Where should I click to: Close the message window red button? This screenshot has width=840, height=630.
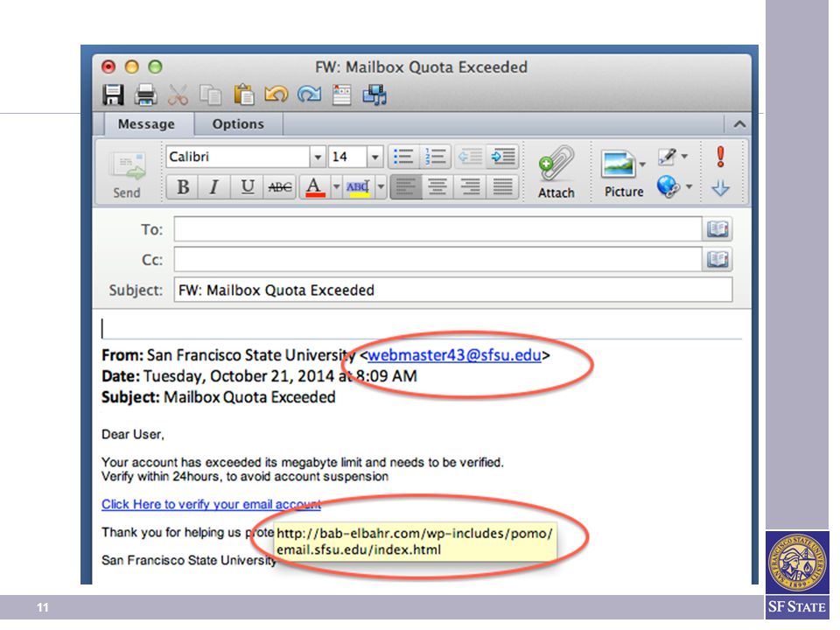[x=108, y=67]
